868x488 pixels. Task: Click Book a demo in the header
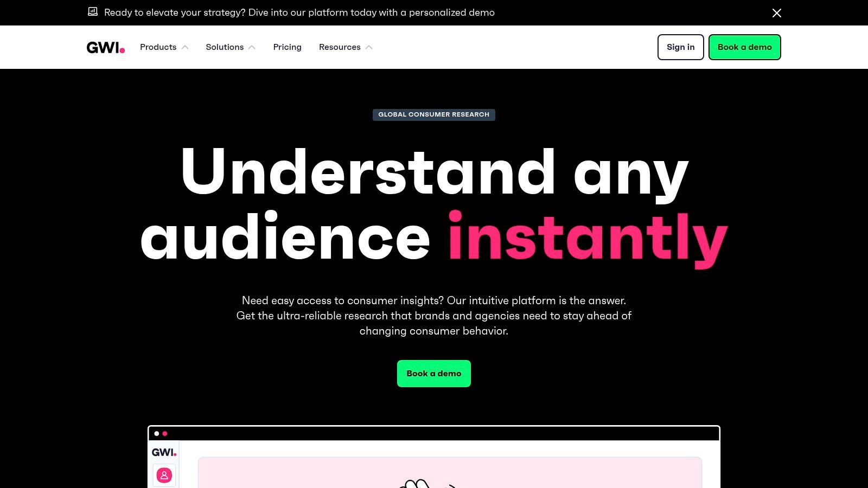(744, 47)
